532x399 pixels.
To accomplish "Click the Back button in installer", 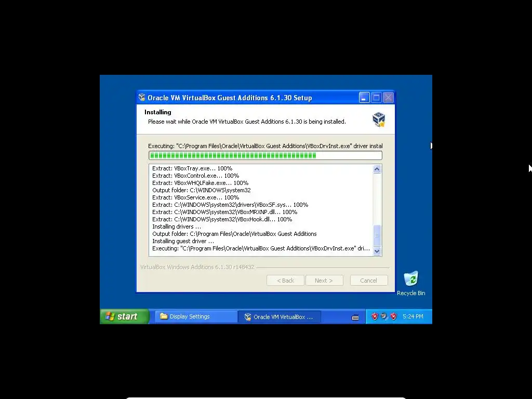I will (285, 281).
